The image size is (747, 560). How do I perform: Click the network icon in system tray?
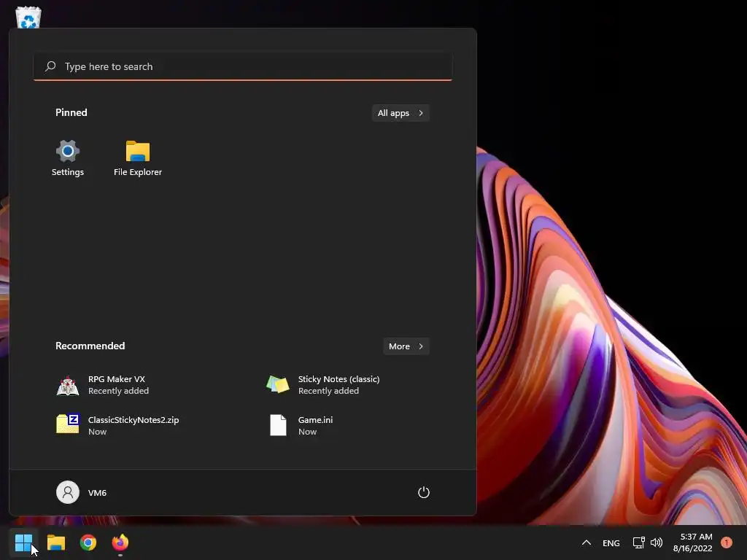pyautogui.click(x=639, y=542)
